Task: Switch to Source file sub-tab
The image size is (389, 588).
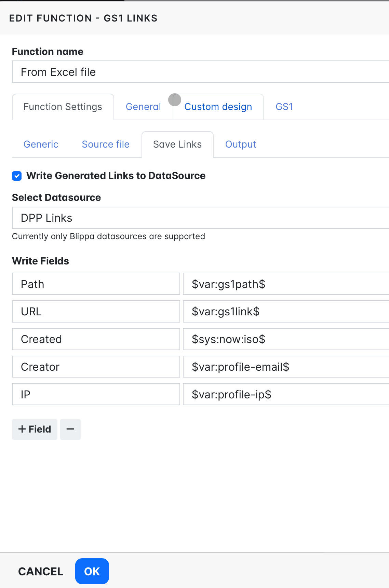Action: pyautogui.click(x=106, y=145)
